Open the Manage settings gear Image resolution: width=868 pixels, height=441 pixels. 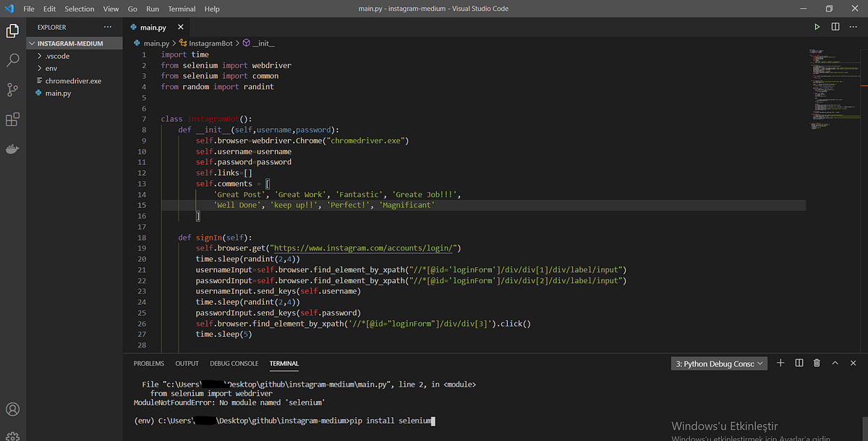pyautogui.click(x=12, y=434)
